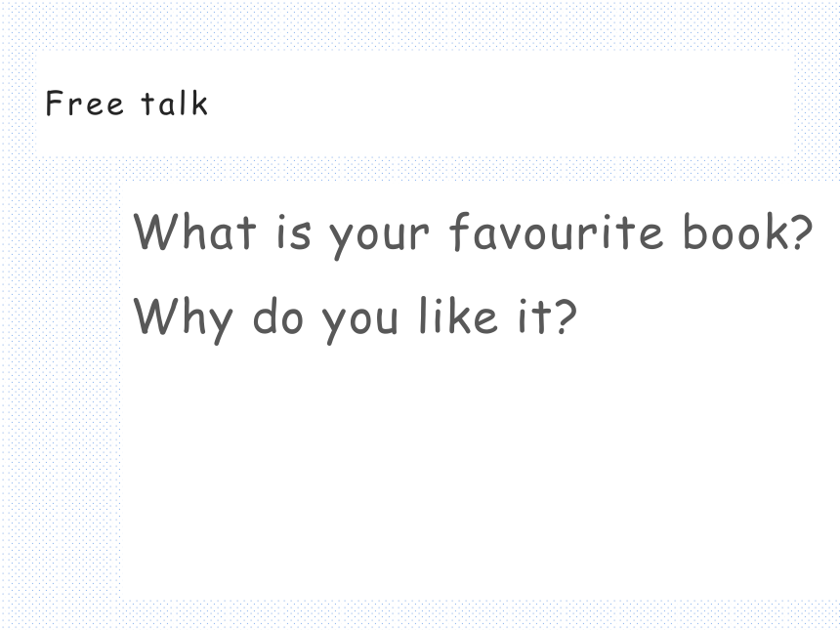Click 'it?' at end of second question
Viewport: 840px width, 630px height.
click(547, 316)
